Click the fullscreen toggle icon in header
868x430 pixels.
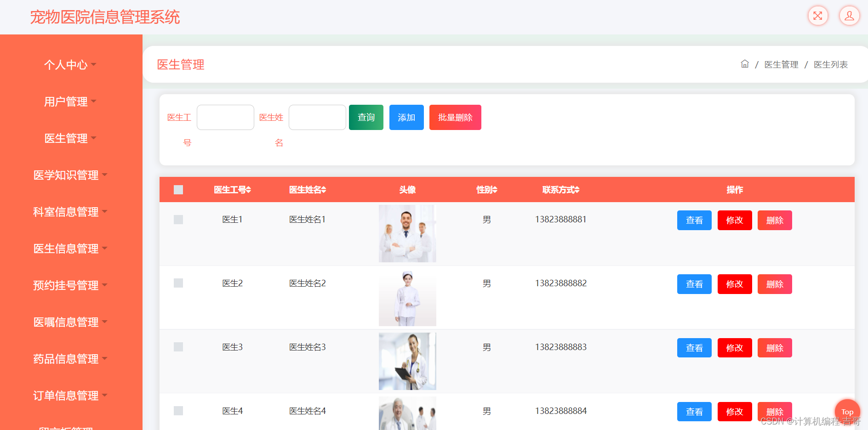[818, 16]
